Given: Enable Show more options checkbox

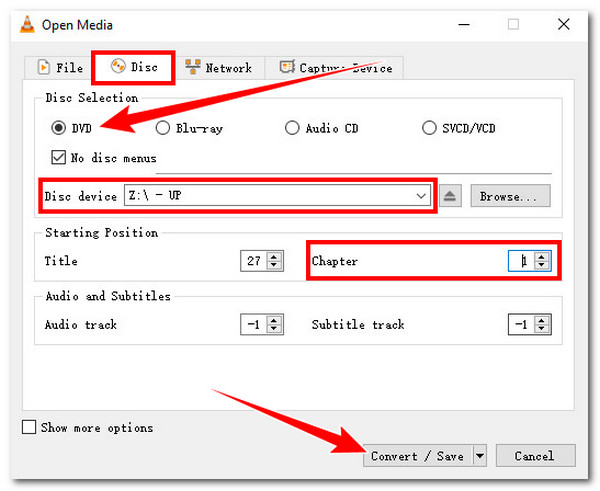Looking at the screenshot, I should [29, 427].
